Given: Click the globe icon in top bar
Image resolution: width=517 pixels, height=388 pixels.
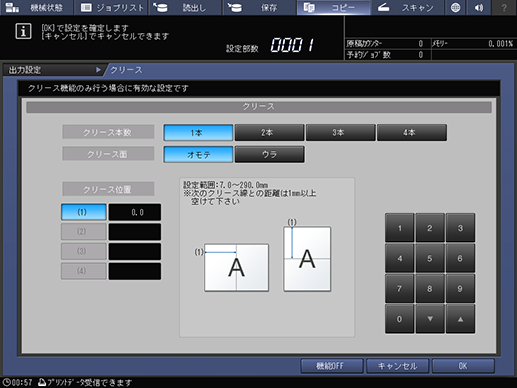Looking at the screenshot, I should 455,7.
